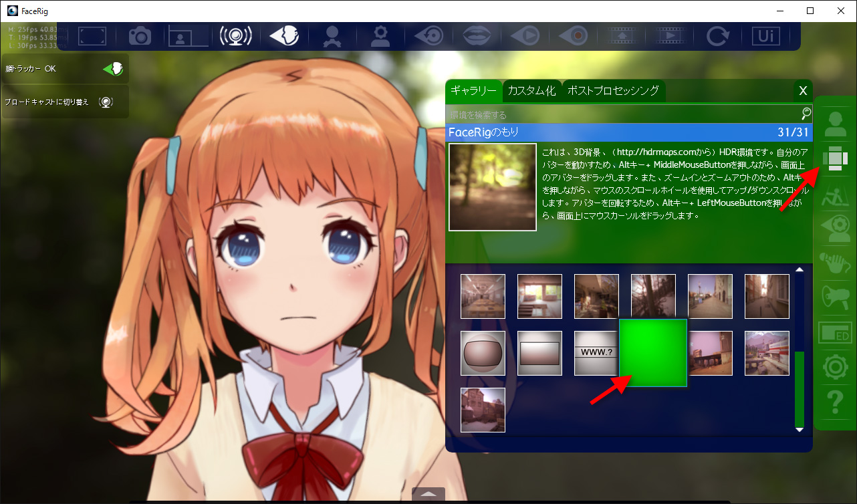Toggle the eye tracking toolbar icon
Viewport: 857px width, 504px height.
[428, 35]
